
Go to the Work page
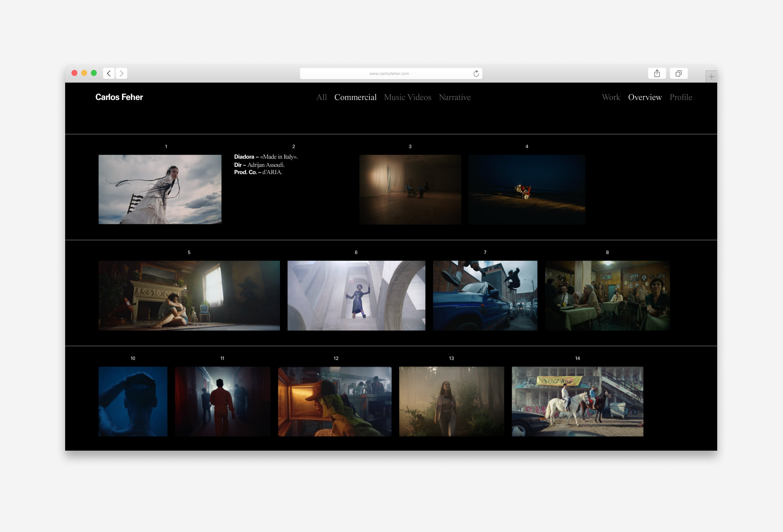[x=610, y=97]
